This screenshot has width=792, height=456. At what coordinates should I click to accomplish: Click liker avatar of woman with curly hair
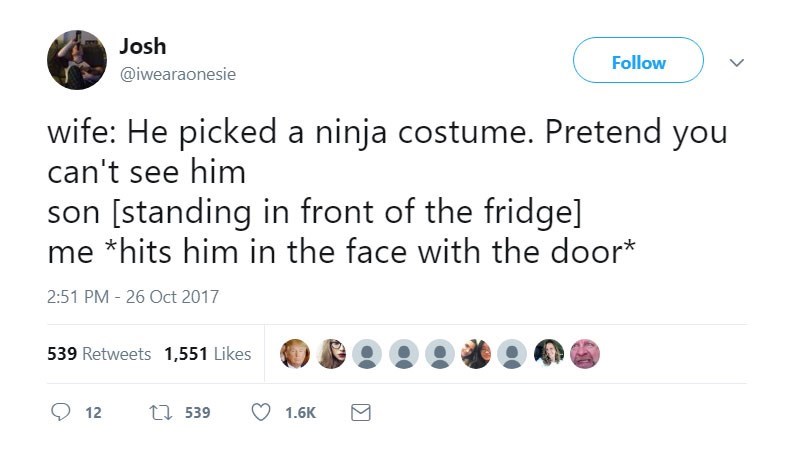tap(549, 354)
